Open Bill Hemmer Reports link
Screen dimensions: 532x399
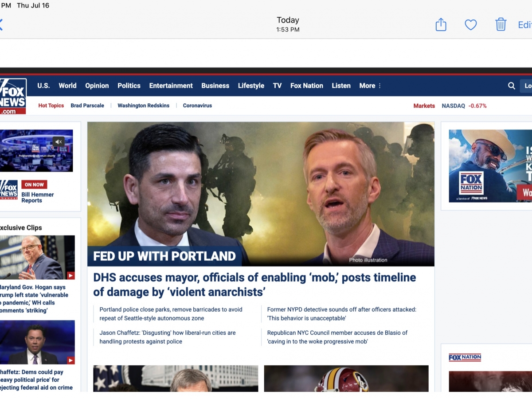click(x=38, y=197)
